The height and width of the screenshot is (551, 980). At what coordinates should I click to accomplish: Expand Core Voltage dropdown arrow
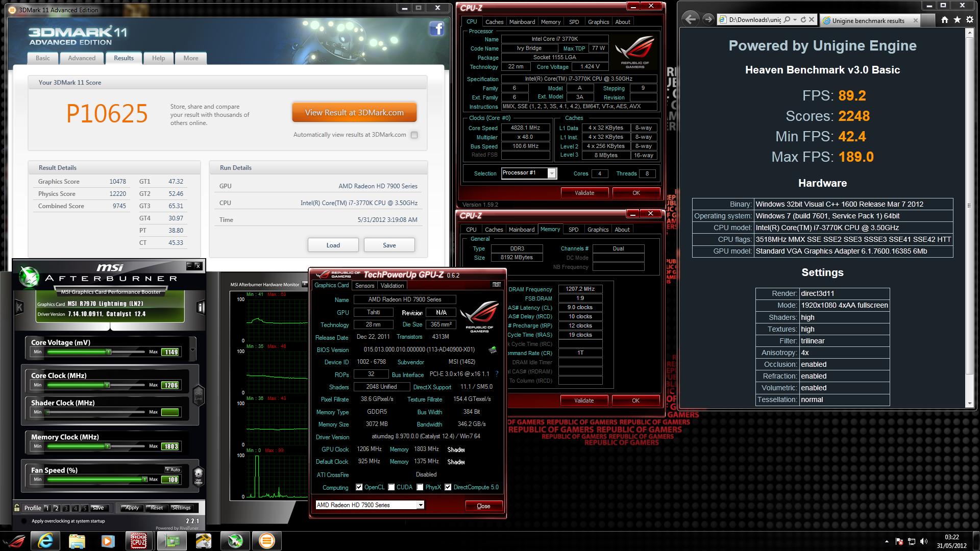pos(192,350)
